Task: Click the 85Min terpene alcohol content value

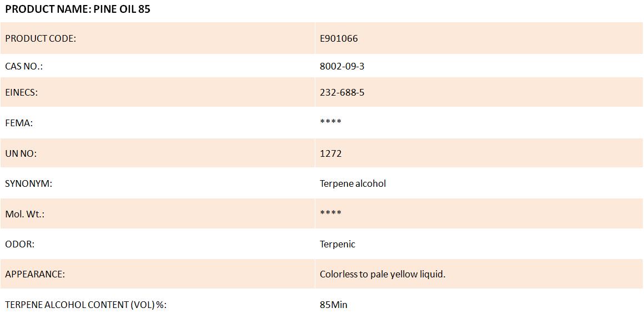Action: pyautogui.click(x=334, y=305)
